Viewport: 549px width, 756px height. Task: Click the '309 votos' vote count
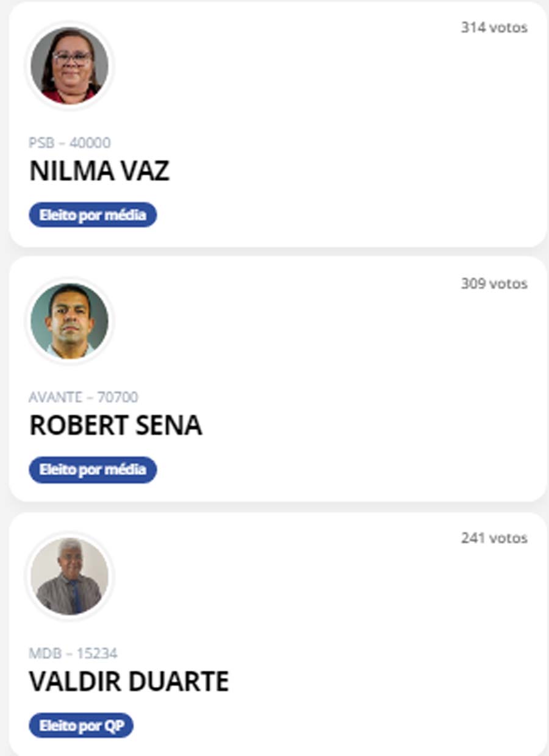(x=494, y=283)
